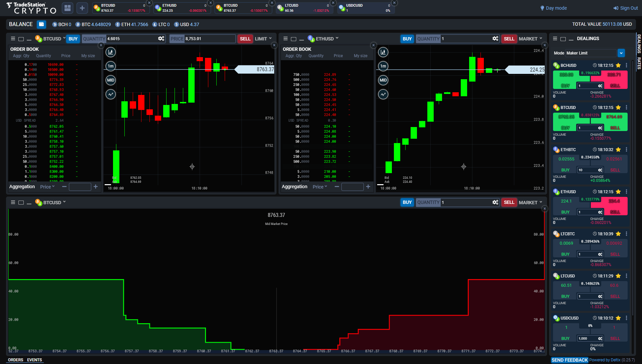Screen dimensions: 642x364
Task: Click the SEND FEEDBACK button
Action: (570, 360)
